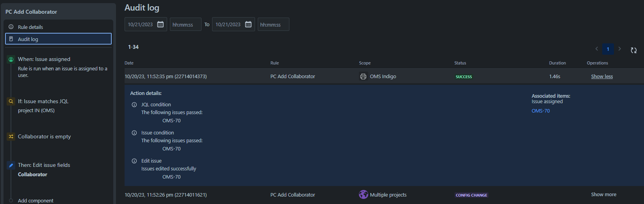Expand config change entry with Show more
The image size is (644, 204).
(603, 195)
